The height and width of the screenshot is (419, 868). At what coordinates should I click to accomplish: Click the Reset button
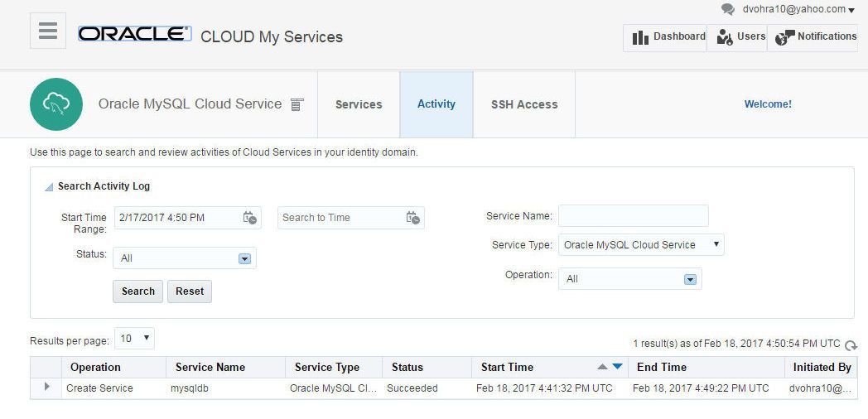point(190,291)
